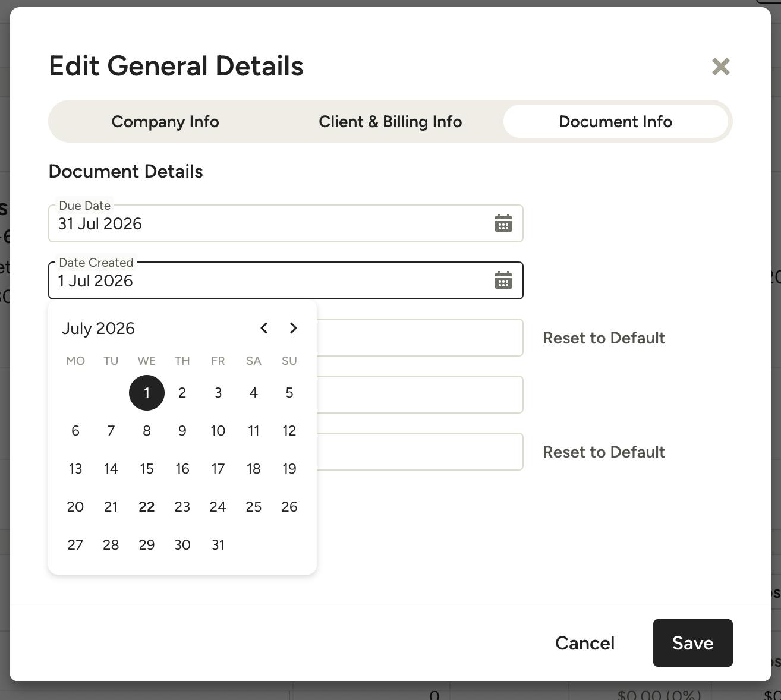Click the input field right of calendar's third week
The height and width of the screenshot is (700, 781).
420,452
